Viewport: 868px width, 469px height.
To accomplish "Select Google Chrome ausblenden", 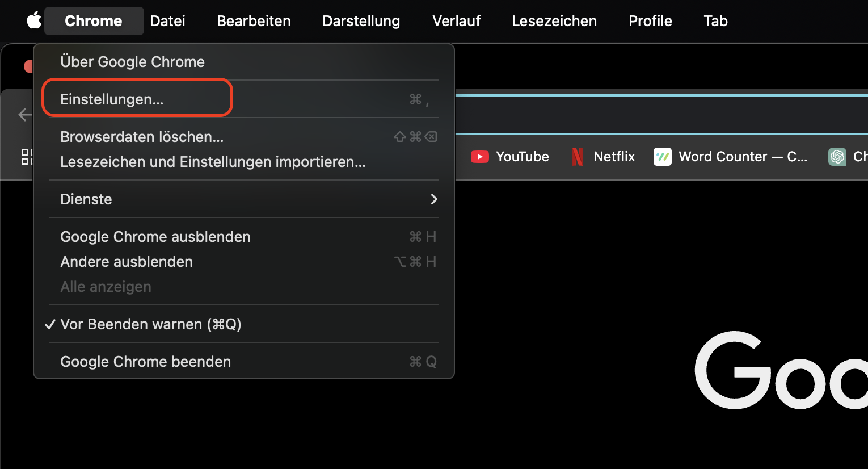I will [155, 236].
